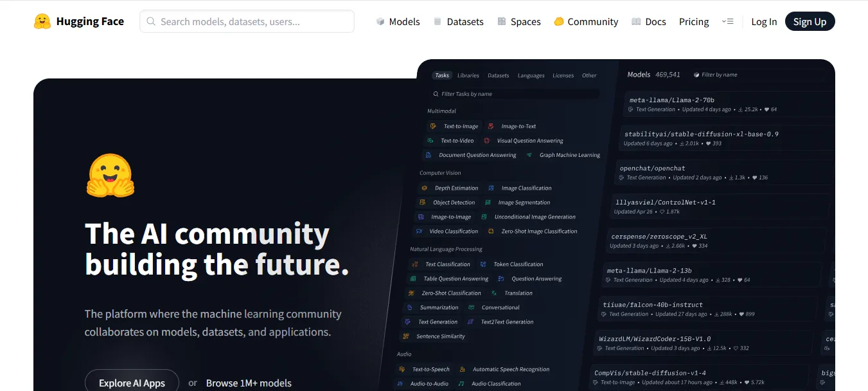The height and width of the screenshot is (391, 868).
Task: Open the Community navigation item
Action: point(586,21)
